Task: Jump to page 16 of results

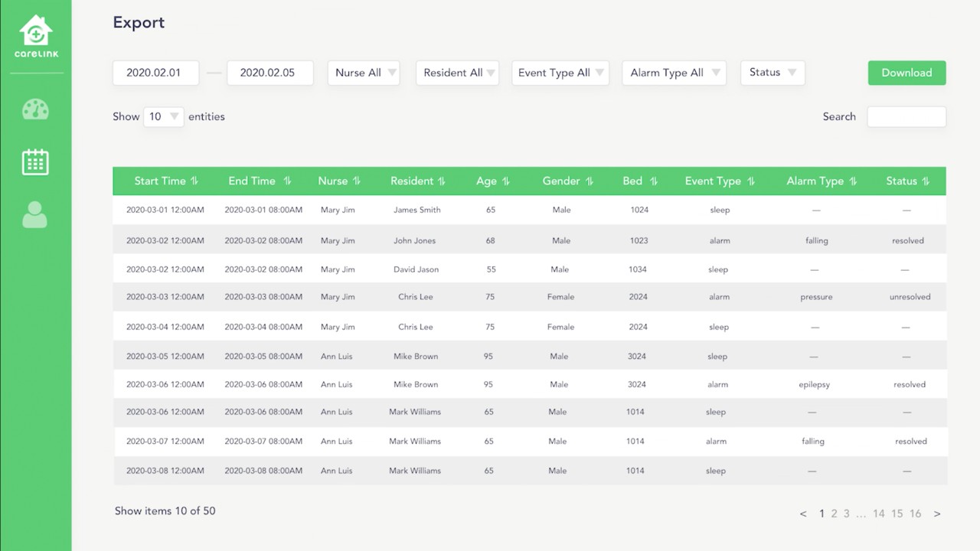Action: [915, 514]
